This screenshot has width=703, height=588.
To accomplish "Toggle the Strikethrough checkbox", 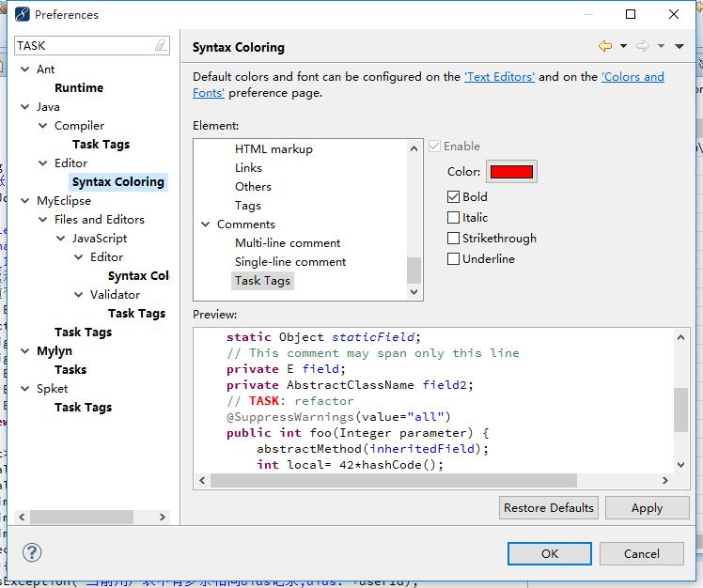I will [454, 239].
